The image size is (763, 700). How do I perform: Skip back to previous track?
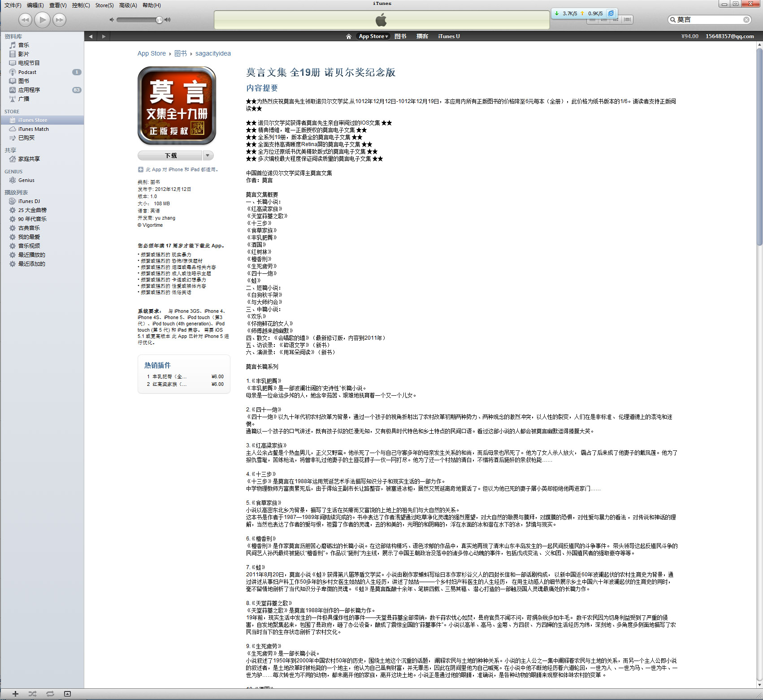click(26, 20)
